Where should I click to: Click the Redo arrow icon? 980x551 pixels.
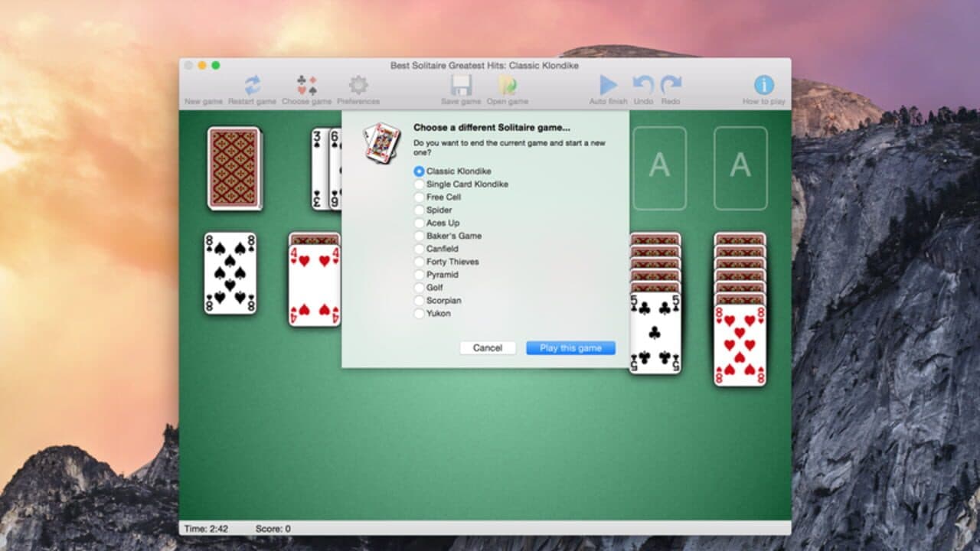(671, 85)
